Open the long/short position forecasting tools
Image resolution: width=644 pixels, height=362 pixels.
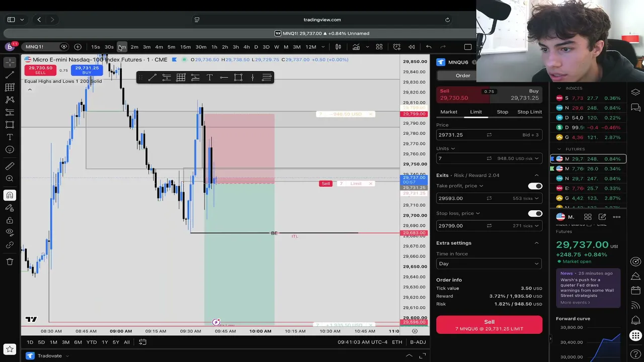tap(10, 112)
